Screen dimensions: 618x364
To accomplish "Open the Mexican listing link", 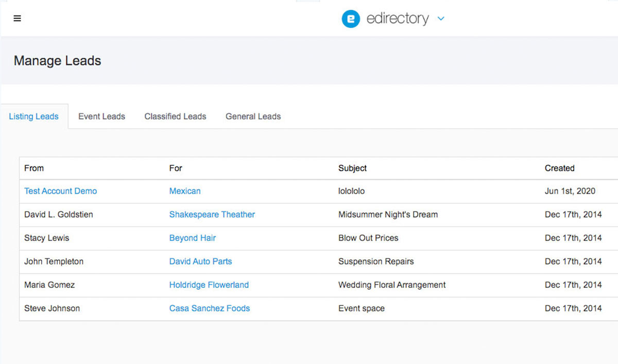I will tap(185, 191).
